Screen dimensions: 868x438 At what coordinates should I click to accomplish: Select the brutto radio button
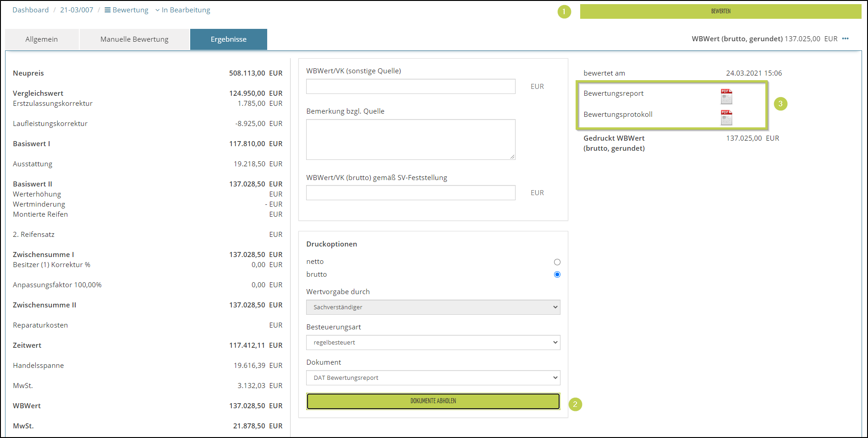click(557, 274)
